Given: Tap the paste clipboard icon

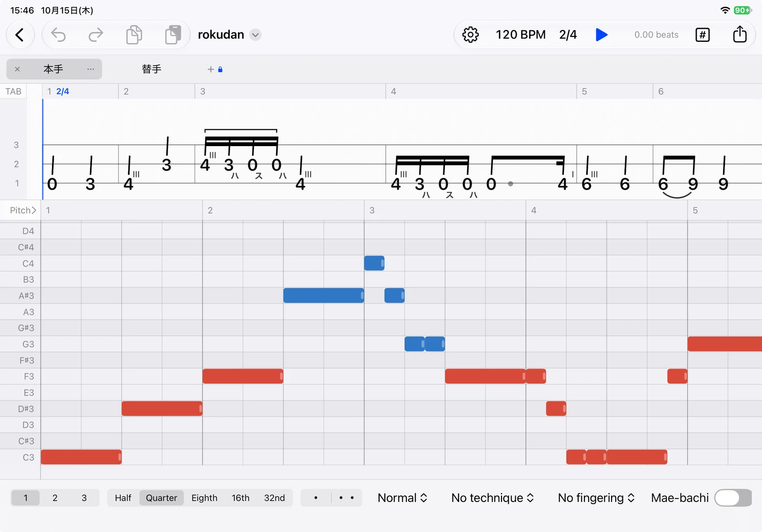Looking at the screenshot, I should [173, 35].
